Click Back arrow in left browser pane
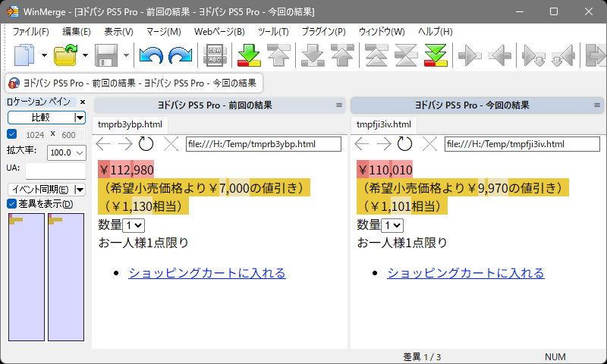 [103, 144]
